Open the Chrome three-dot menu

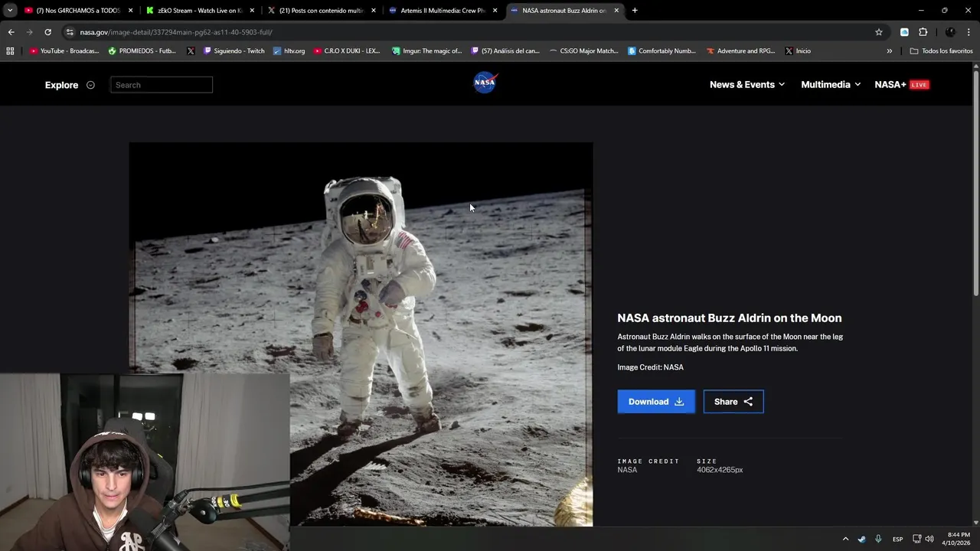(x=969, y=32)
